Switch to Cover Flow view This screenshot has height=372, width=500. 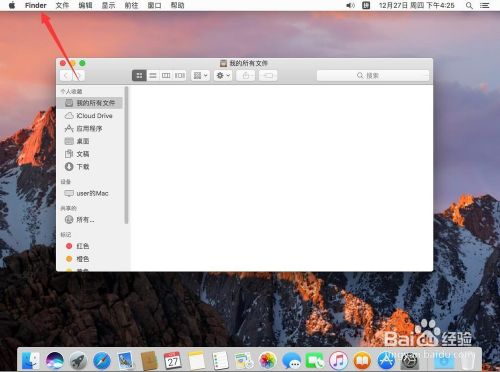[x=180, y=76]
